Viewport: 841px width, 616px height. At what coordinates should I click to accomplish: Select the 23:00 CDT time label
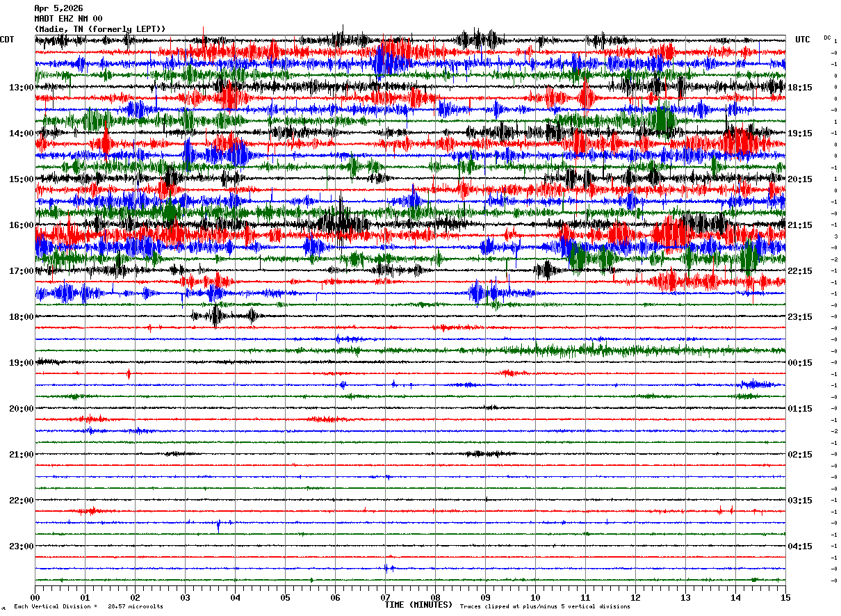22,546
